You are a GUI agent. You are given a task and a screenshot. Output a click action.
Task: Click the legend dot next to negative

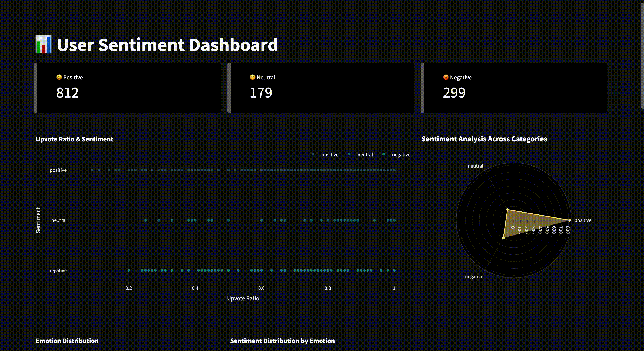[x=384, y=154]
